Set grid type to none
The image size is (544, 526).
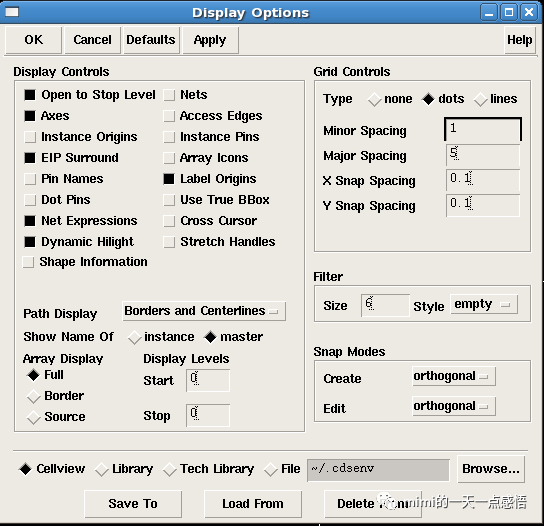pos(374,100)
